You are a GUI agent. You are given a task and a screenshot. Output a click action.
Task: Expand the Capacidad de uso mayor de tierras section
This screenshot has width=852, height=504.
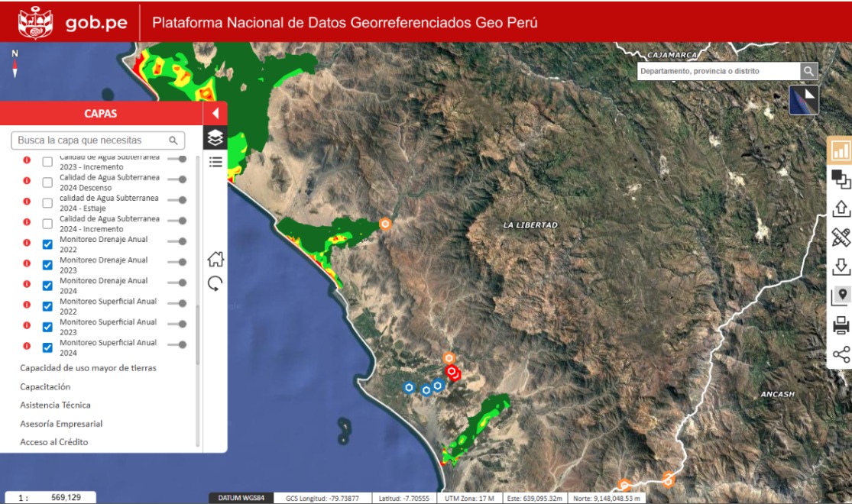pyautogui.click(x=86, y=368)
